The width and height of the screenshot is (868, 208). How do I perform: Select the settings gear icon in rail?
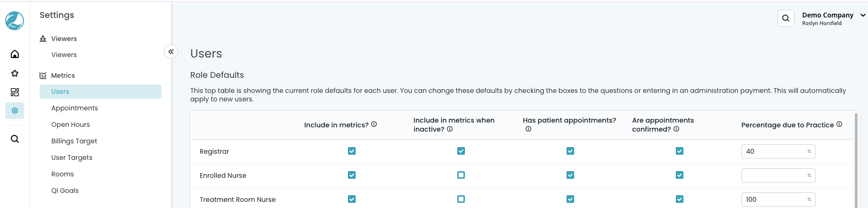[15, 110]
